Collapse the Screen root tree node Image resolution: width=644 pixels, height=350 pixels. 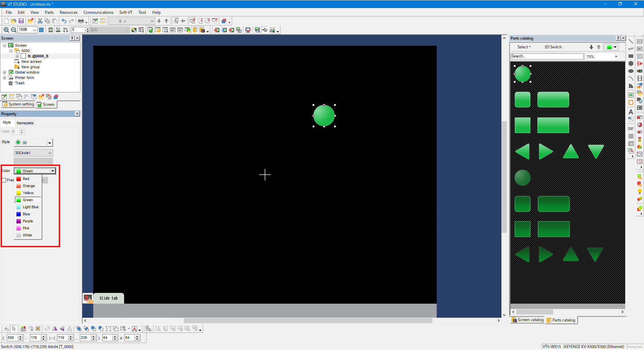click(5, 45)
